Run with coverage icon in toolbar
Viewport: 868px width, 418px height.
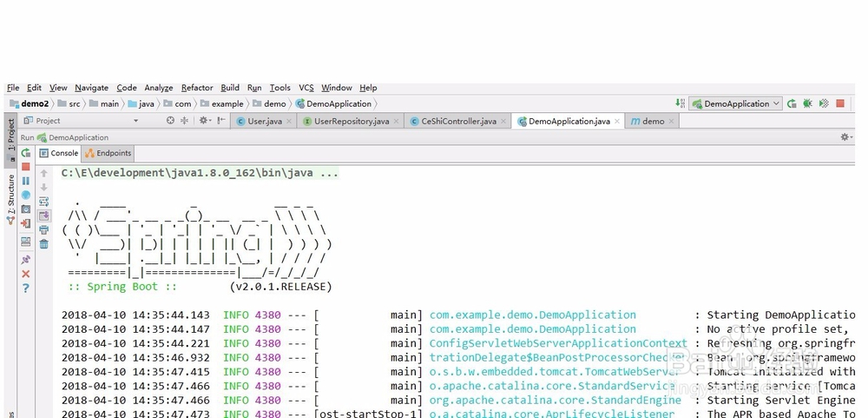824,103
